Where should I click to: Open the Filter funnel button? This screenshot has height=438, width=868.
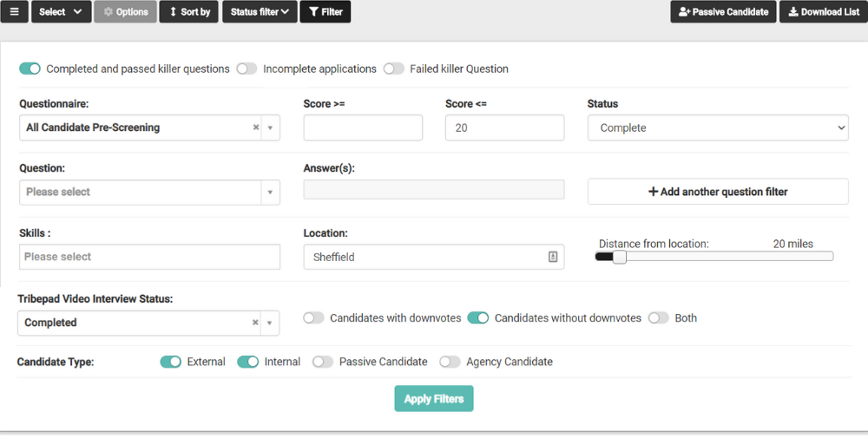(325, 12)
